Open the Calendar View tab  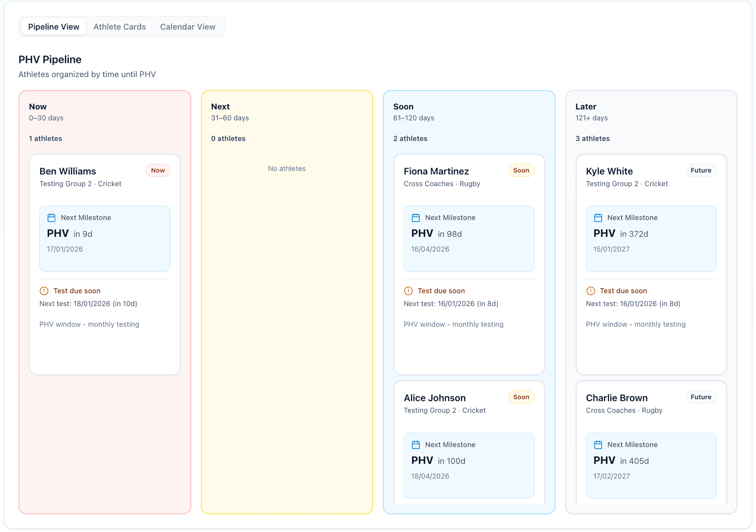[x=187, y=27]
